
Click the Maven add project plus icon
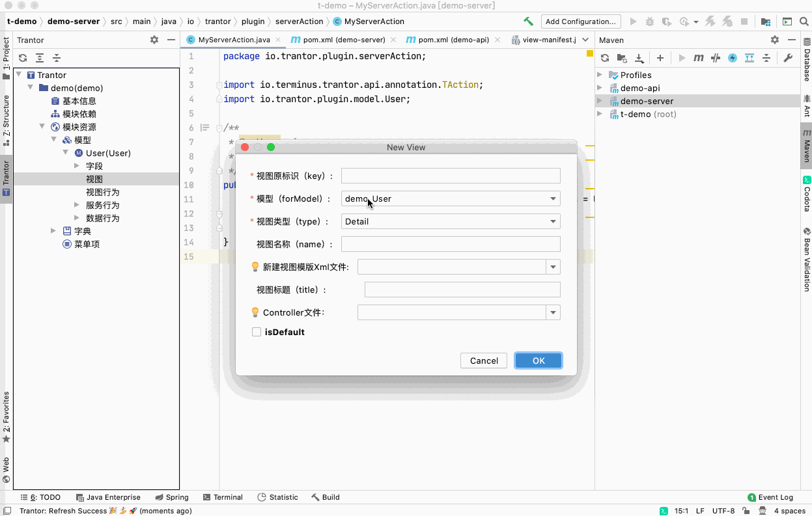(660, 58)
